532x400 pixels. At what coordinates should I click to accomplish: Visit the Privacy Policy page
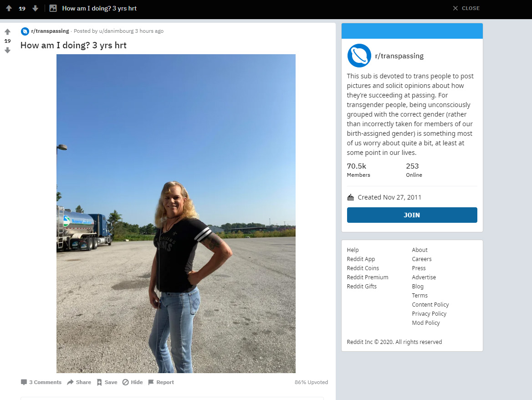pyautogui.click(x=429, y=314)
